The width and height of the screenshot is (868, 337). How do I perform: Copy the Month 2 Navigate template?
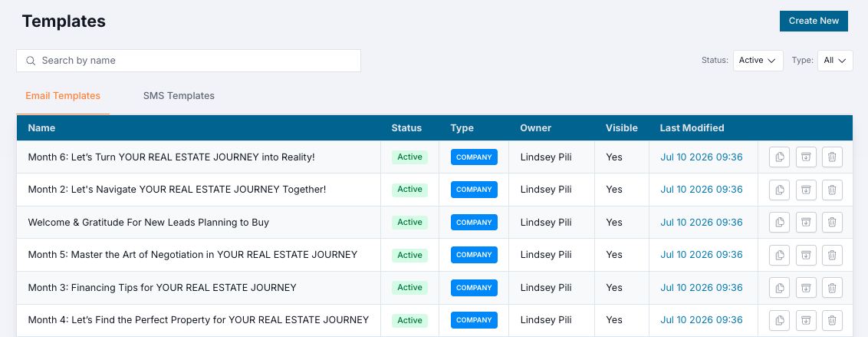(x=779, y=190)
